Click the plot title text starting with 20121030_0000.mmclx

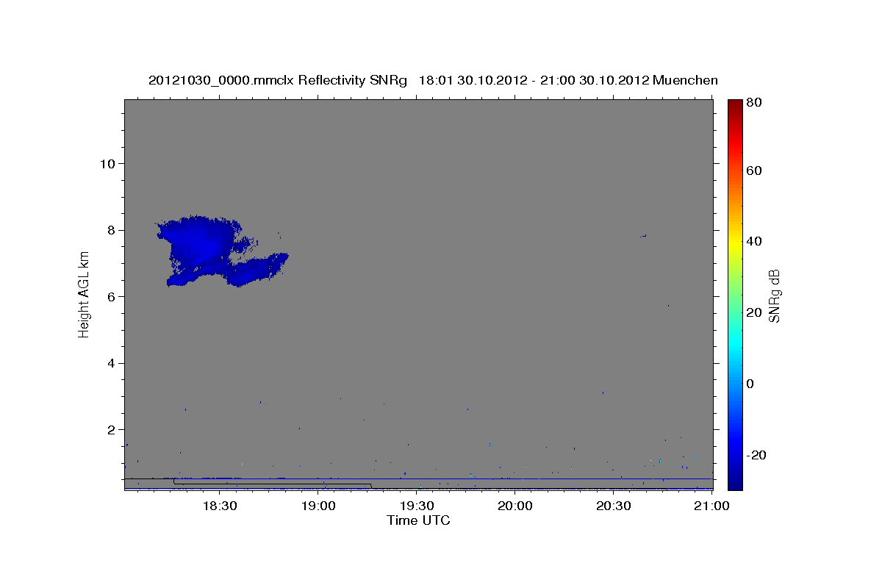click(433, 80)
